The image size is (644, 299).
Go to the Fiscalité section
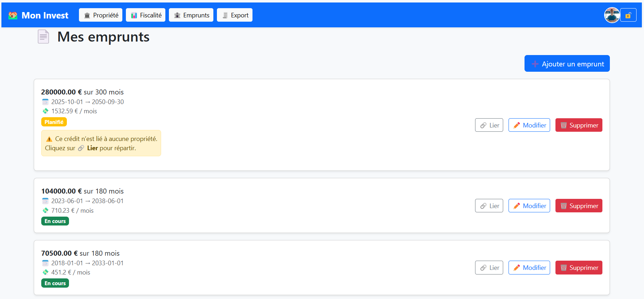coord(145,15)
